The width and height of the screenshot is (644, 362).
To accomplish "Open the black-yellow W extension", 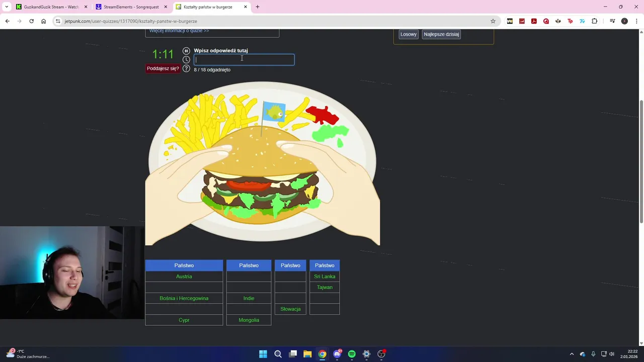I will click(x=510, y=21).
